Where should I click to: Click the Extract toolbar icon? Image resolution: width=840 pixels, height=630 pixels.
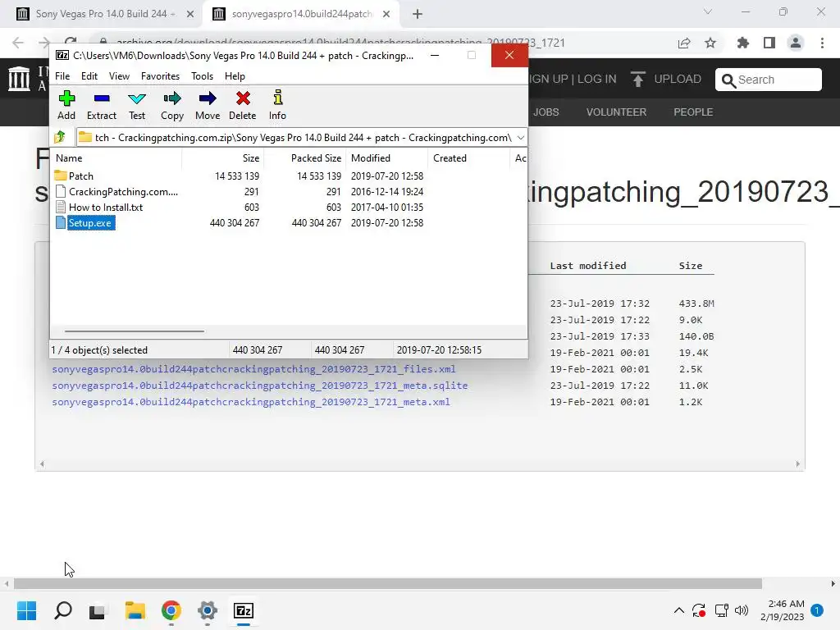click(101, 106)
